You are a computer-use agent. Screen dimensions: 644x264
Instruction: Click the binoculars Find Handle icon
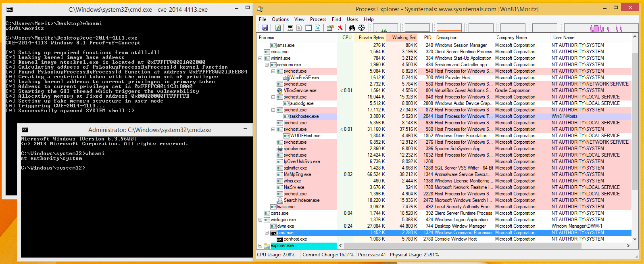coord(352,27)
